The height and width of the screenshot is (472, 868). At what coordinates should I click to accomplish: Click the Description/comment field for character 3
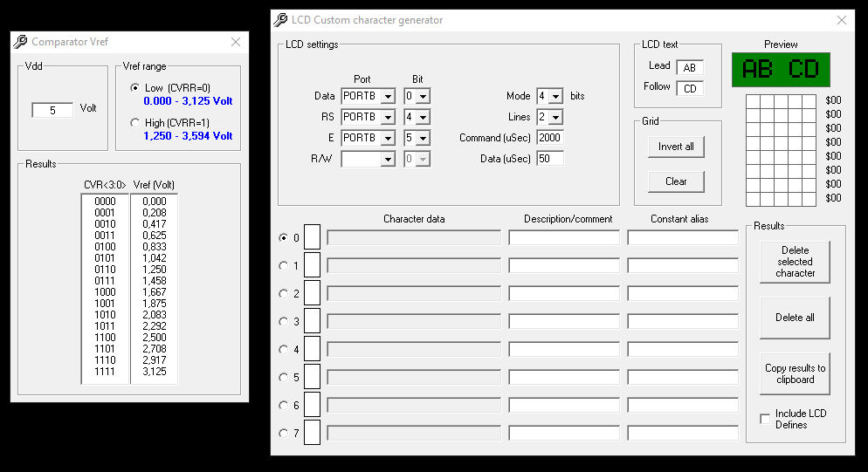[564, 321]
